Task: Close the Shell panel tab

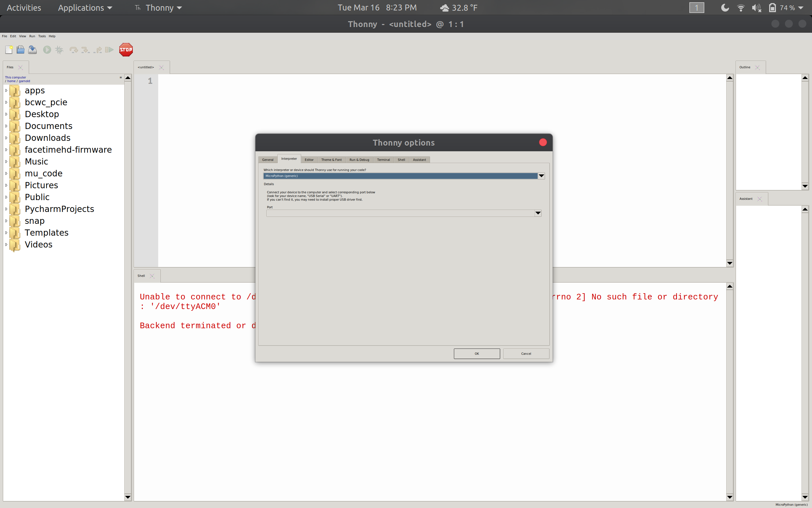Action: (152, 276)
